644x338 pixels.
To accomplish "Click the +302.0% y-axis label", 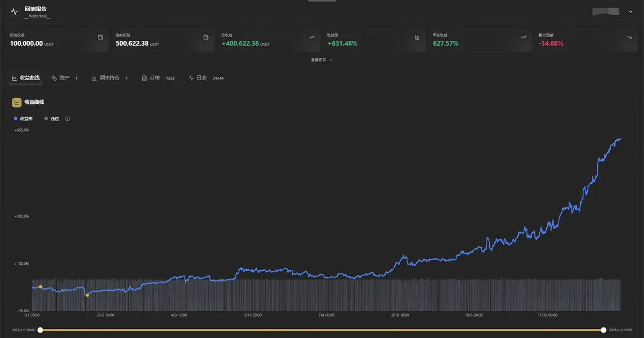I will pos(21,216).
